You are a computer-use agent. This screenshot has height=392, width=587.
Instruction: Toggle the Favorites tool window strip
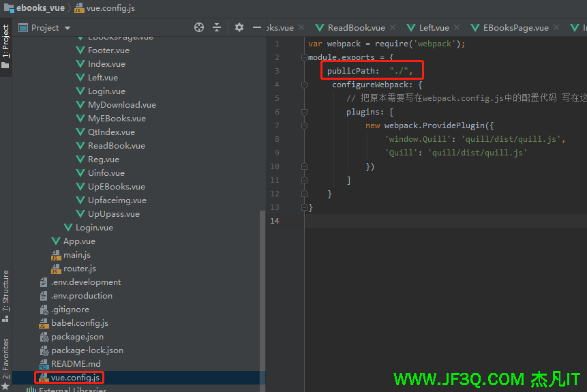pos(5,358)
